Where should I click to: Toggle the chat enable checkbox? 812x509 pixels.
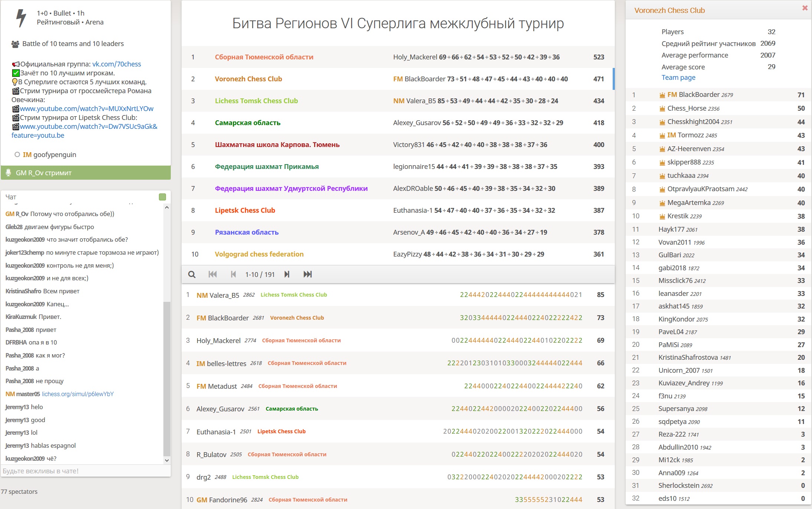tap(162, 197)
